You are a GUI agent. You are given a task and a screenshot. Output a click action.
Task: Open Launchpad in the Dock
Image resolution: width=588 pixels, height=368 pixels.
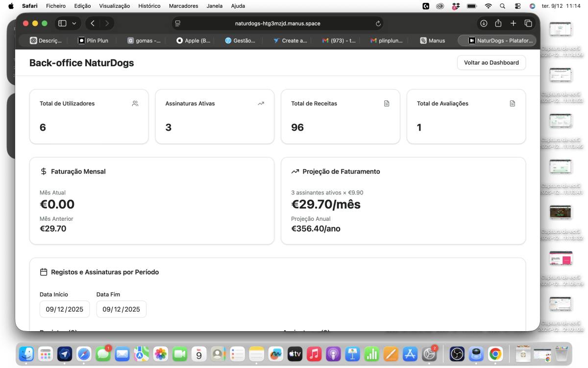coord(46,354)
